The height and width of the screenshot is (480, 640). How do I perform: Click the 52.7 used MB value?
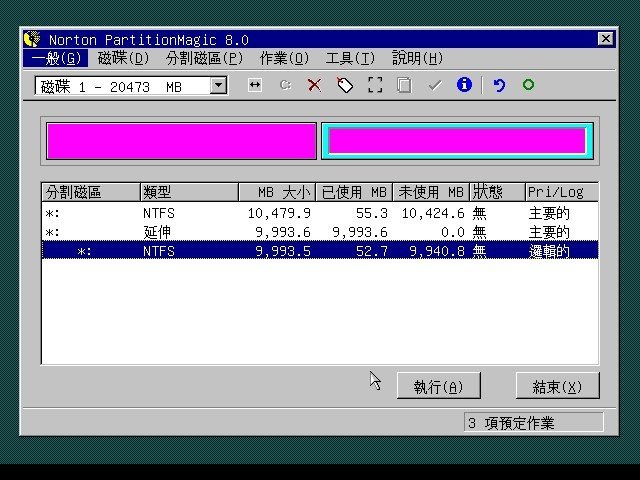pyautogui.click(x=371, y=251)
